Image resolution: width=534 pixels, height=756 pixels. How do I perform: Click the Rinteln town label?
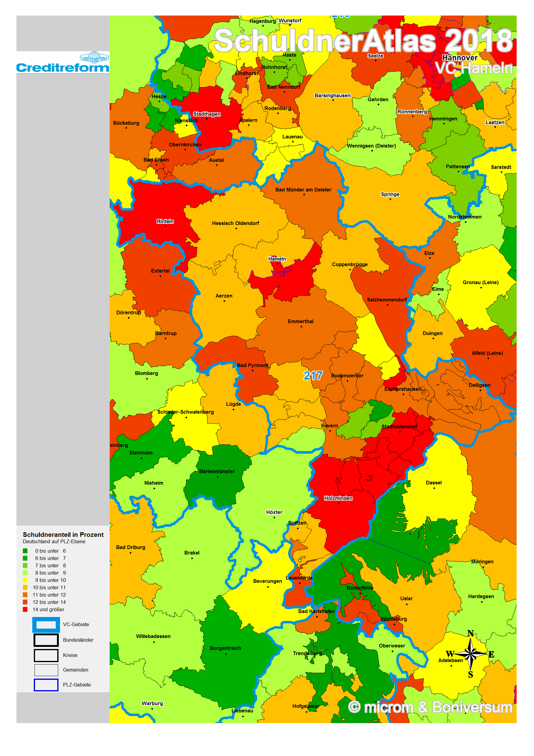coord(165,221)
